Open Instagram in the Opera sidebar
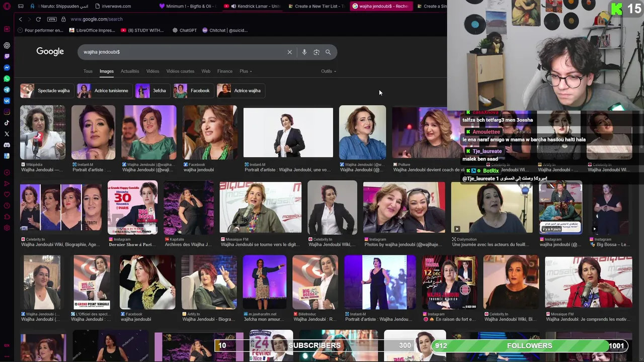The height and width of the screenshot is (362, 644). coord(7,112)
